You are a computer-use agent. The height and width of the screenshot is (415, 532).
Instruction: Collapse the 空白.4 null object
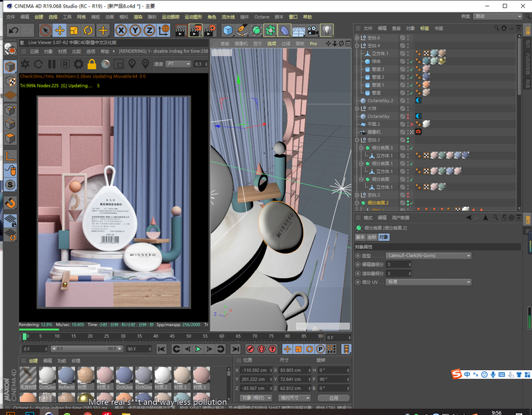357,46
